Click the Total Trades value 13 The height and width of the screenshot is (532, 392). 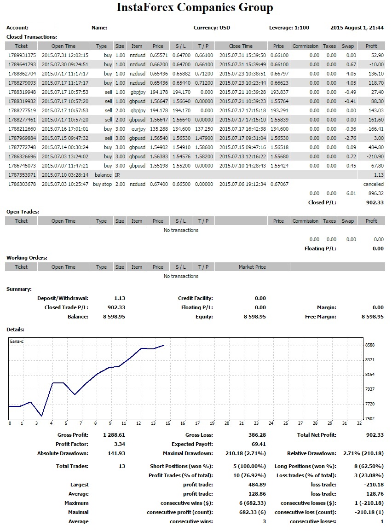(122, 466)
